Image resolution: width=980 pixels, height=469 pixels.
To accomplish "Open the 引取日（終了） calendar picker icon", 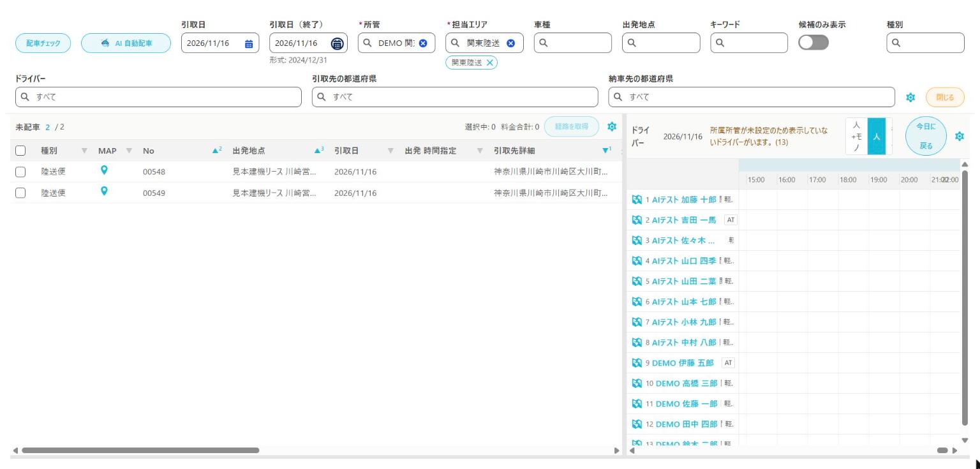I will coord(337,43).
